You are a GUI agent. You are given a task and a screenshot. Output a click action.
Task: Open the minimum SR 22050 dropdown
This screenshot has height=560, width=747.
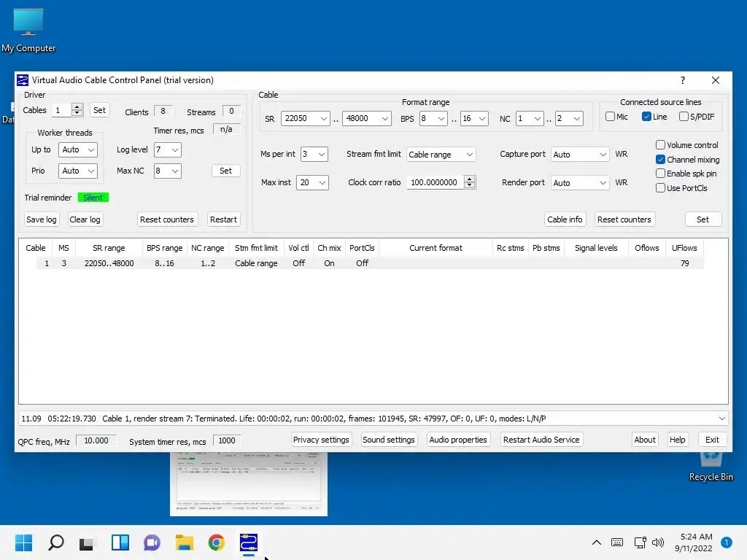coord(306,118)
